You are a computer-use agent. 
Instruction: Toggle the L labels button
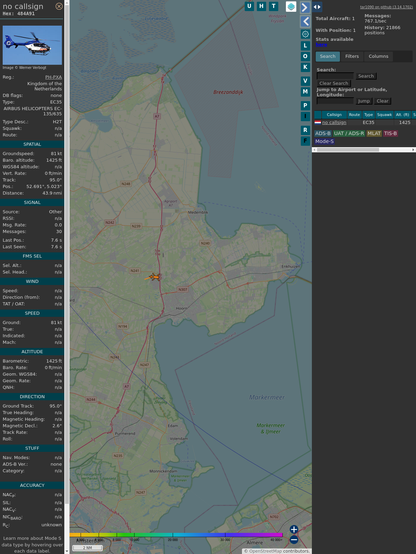pos(305,46)
